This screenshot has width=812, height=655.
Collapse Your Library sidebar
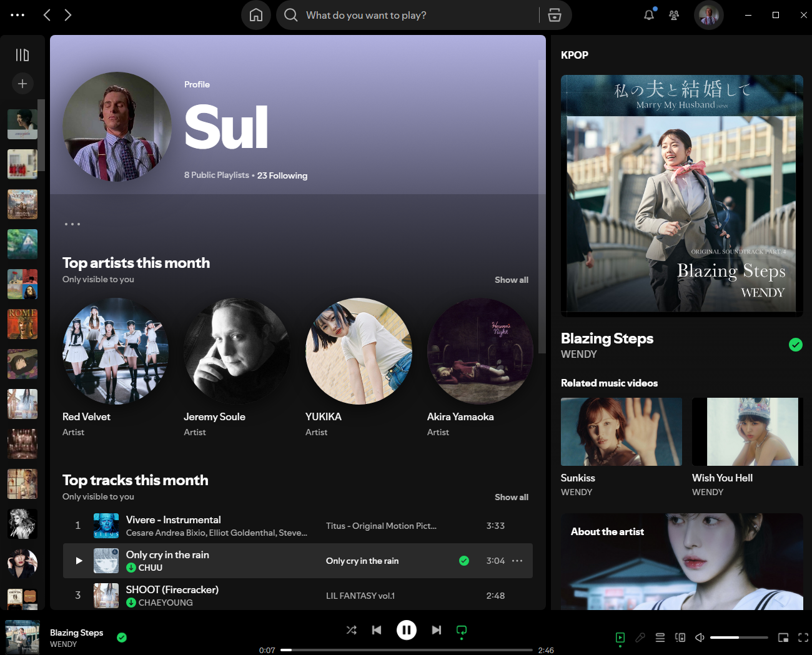[x=22, y=55]
